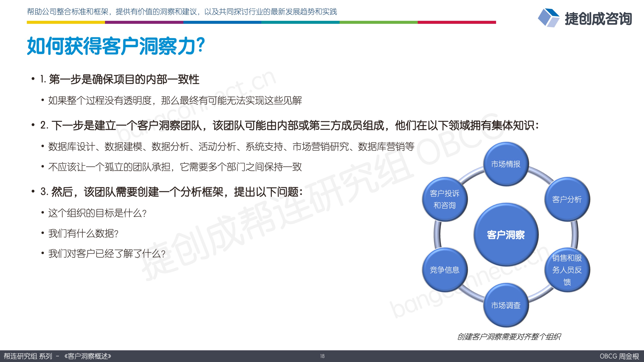The height and width of the screenshot is (362, 644).
Task: Click the bullet starting 如果整个过程没有透明度
Action: (x=175, y=100)
